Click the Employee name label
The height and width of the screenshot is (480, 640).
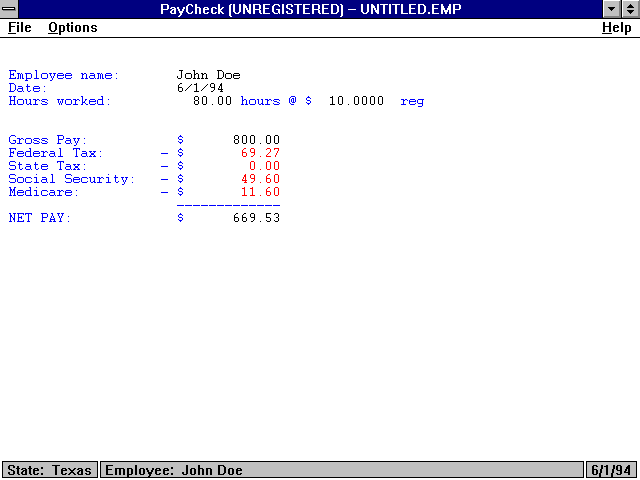[64, 76]
